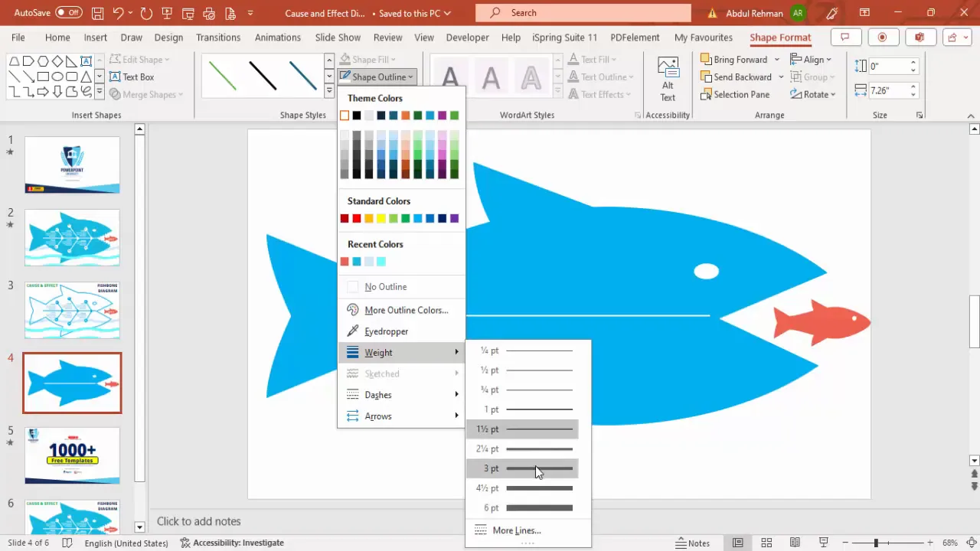The image size is (980, 551).
Task: Open the Search box
Action: (583, 12)
